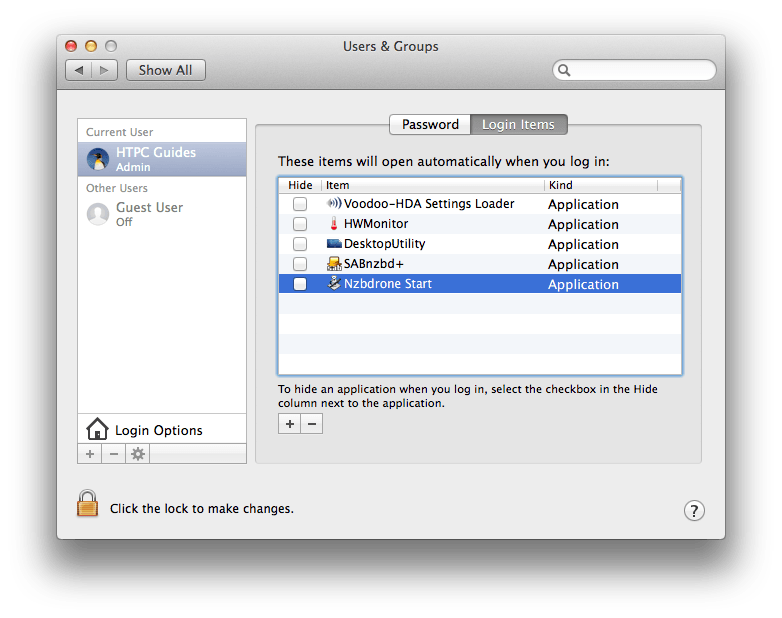Click the HWMonitor thermometer icon
The width and height of the screenshot is (782, 618).
(334, 224)
